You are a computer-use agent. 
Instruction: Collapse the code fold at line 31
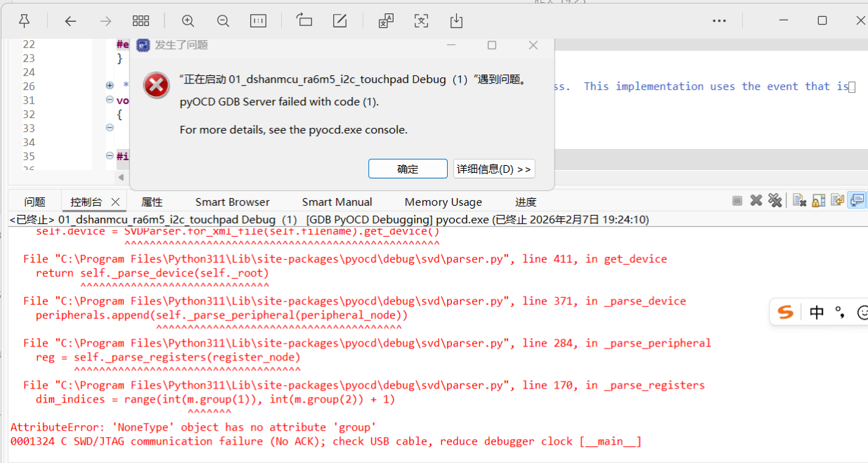pyautogui.click(x=110, y=100)
